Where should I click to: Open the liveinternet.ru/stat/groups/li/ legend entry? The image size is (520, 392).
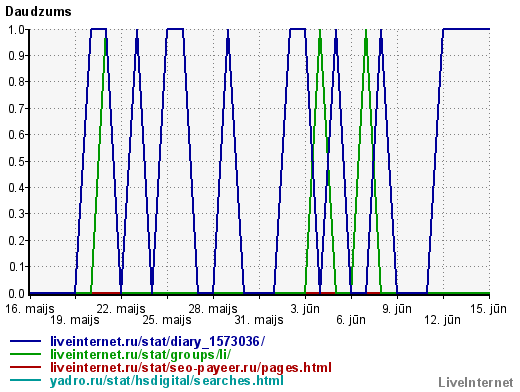click(x=140, y=354)
